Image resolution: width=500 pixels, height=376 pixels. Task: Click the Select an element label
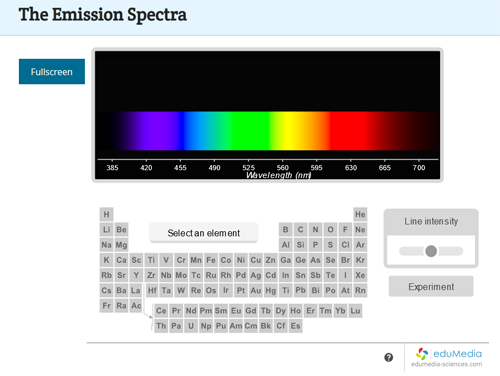coord(204,233)
